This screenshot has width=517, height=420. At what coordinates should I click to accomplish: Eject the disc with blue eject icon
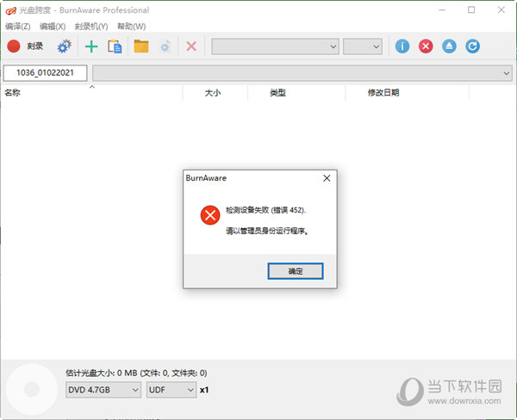click(449, 46)
